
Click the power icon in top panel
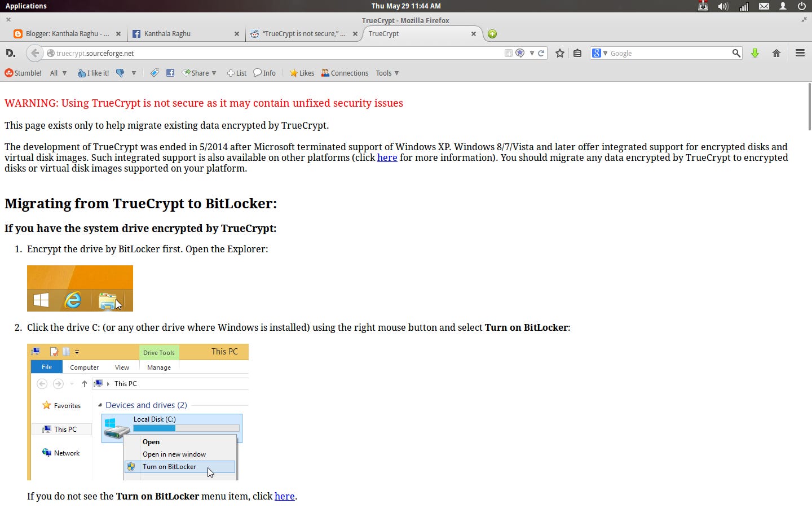pos(801,6)
